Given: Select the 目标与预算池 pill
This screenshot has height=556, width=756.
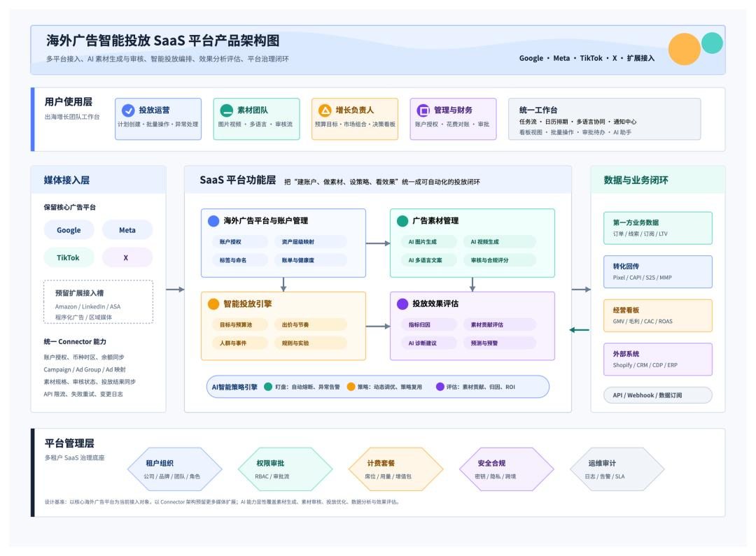Looking at the screenshot, I should [240, 325].
